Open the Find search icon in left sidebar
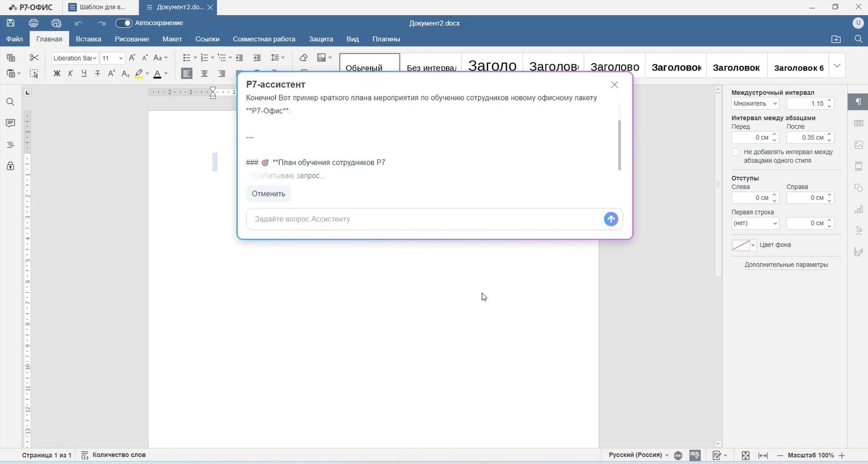 tap(10, 102)
